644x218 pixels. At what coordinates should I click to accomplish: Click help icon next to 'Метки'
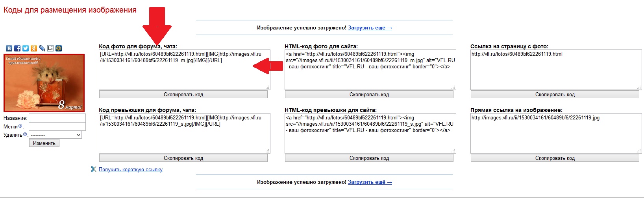(x=20, y=126)
